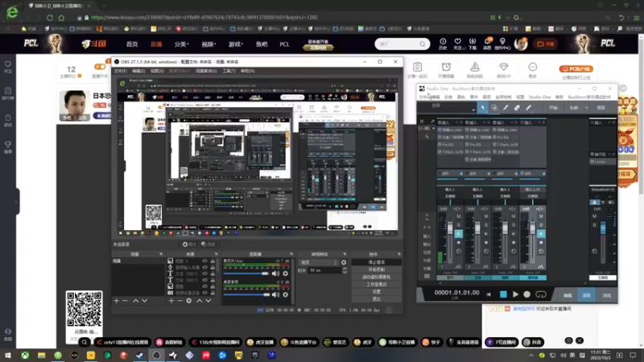The height and width of the screenshot is (362, 644).
Task: Mute the first OBS mixer channel speaker
Action: point(275,274)
